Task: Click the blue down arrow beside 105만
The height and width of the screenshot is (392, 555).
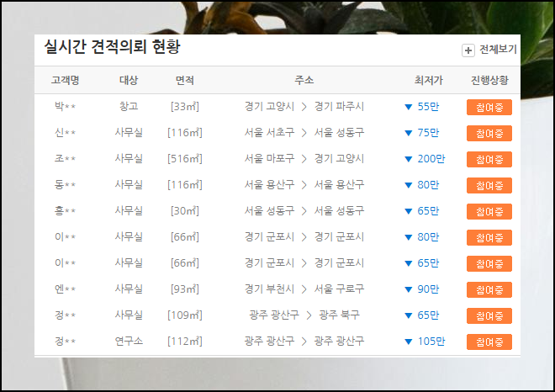Action: pyautogui.click(x=408, y=342)
